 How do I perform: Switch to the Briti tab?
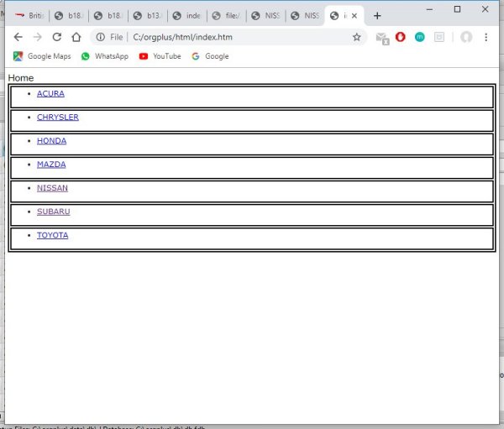pos(29,16)
